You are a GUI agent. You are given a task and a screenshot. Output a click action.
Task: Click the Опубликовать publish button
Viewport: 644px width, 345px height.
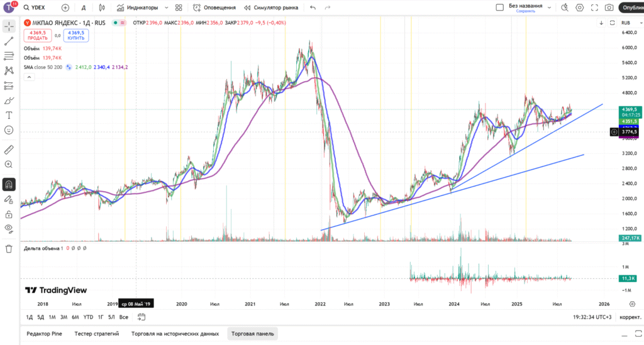click(x=631, y=8)
